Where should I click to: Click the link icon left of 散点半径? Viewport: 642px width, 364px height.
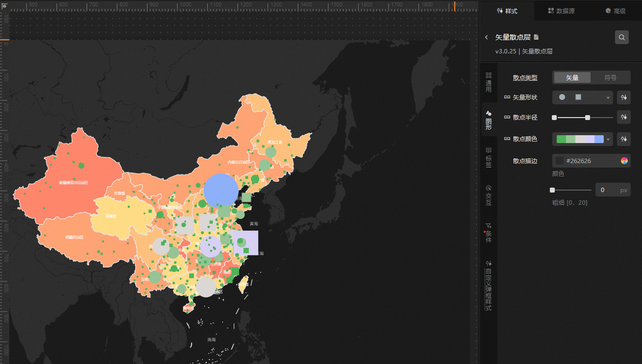(x=507, y=118)
